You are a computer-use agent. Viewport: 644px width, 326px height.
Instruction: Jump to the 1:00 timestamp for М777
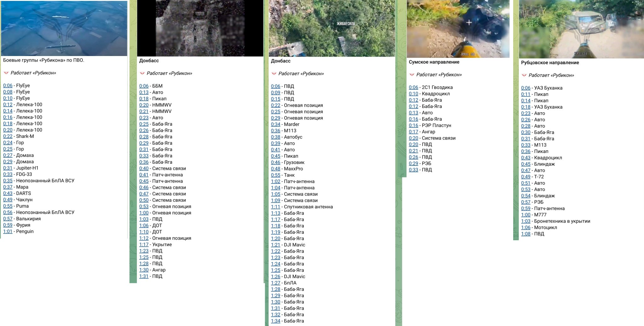(526, 215)
